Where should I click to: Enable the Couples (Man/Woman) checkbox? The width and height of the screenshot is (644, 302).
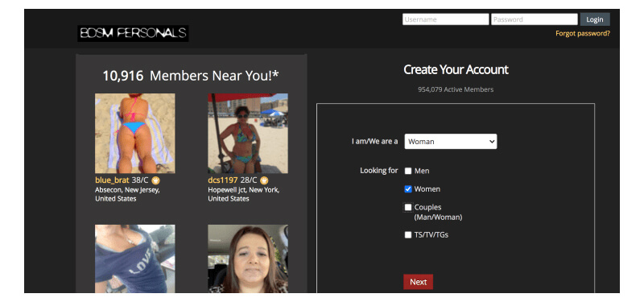tap(408, 208)
